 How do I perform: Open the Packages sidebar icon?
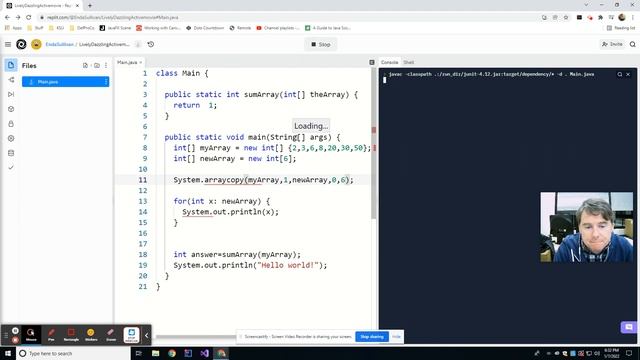point(11,109)
